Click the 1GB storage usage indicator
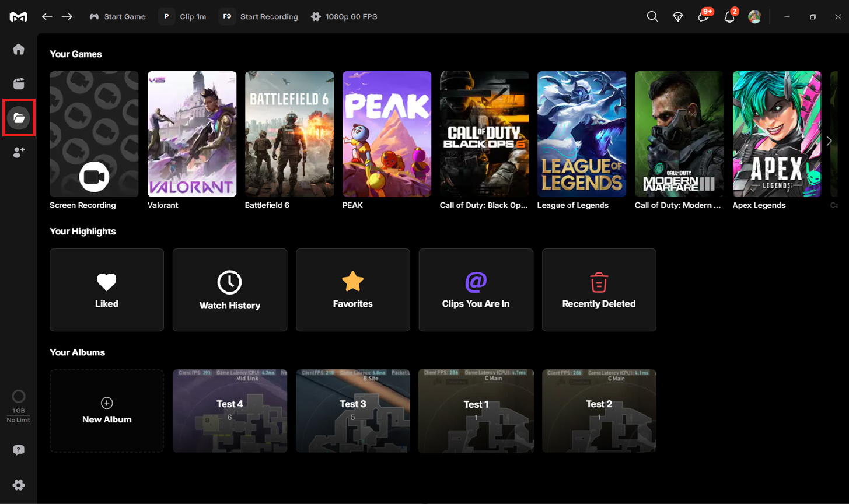The width and height of the screenshot is (849, 504). pyautogui.click(x=19, y=406)
